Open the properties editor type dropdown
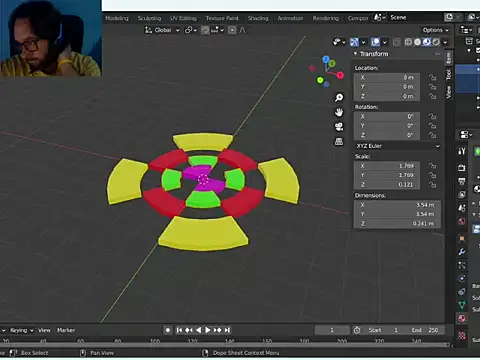This screenshot has width=480, height=360. coord(466,135)
